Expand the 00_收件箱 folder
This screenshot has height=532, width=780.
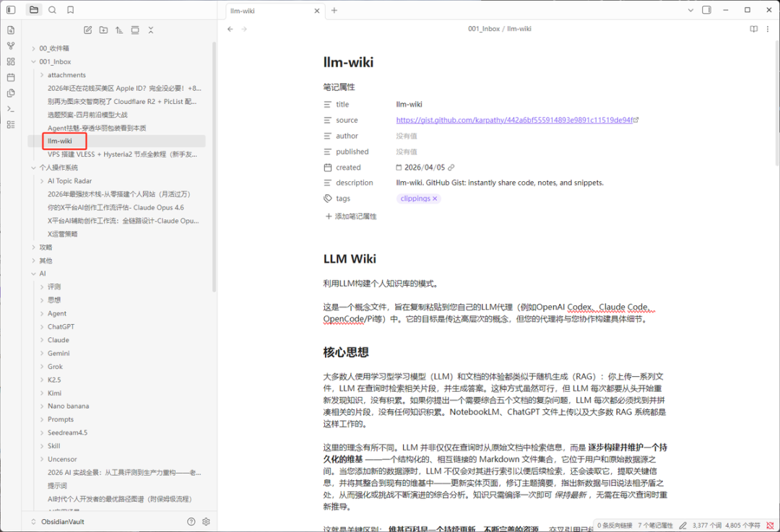pyautogui.click(x=33, y=48)
